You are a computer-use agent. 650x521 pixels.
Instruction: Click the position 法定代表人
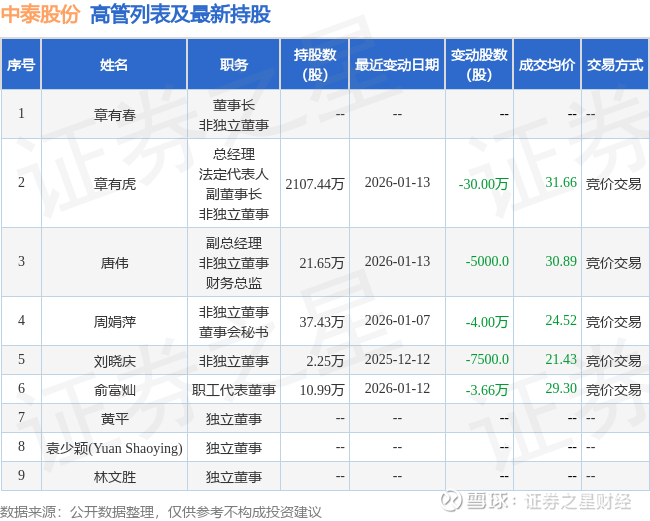pos(234,174)
